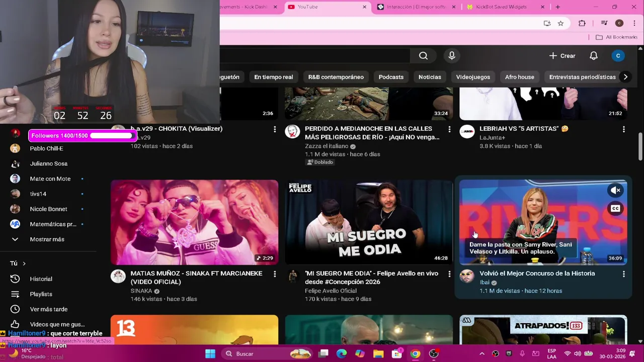644x362 pixels.
Task: Open the 'Mate con Mote' subscription
Action: pyautogui.click(x=50, y=178)
